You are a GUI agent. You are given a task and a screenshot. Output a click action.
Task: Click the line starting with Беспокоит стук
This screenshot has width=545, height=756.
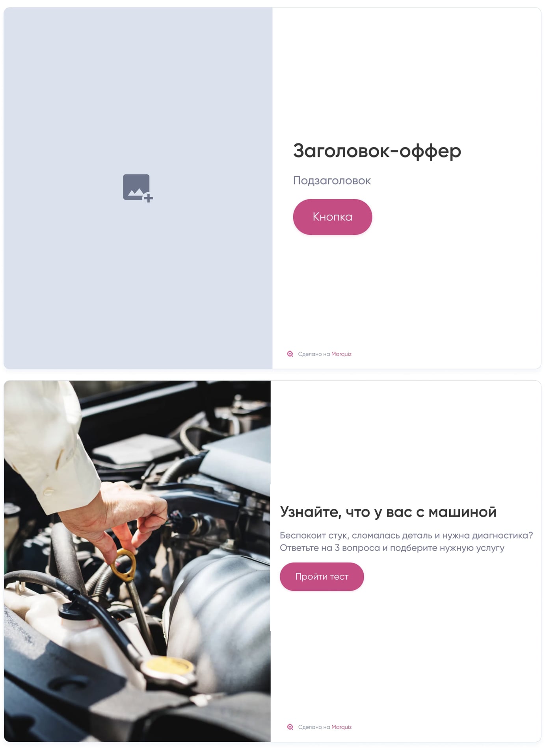(406, 535)
